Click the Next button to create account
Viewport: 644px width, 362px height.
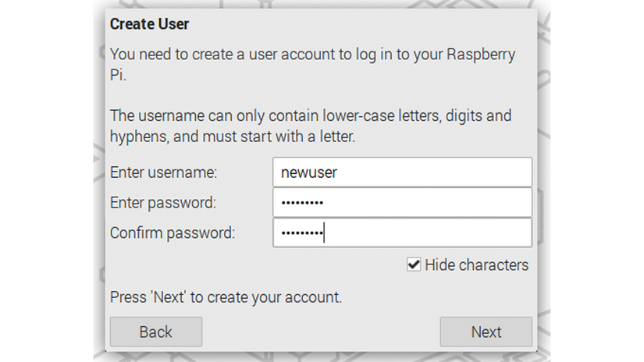486,332
